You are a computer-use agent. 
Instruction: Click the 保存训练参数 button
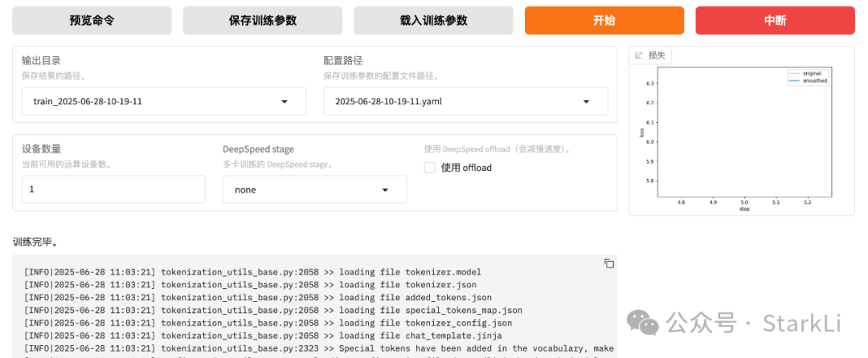click(262, 20)
